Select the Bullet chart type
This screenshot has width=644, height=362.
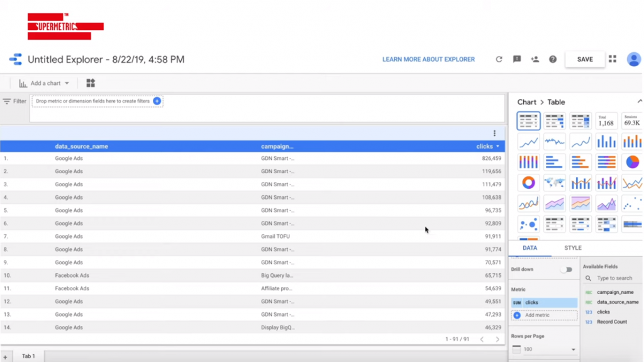(632, 224)
